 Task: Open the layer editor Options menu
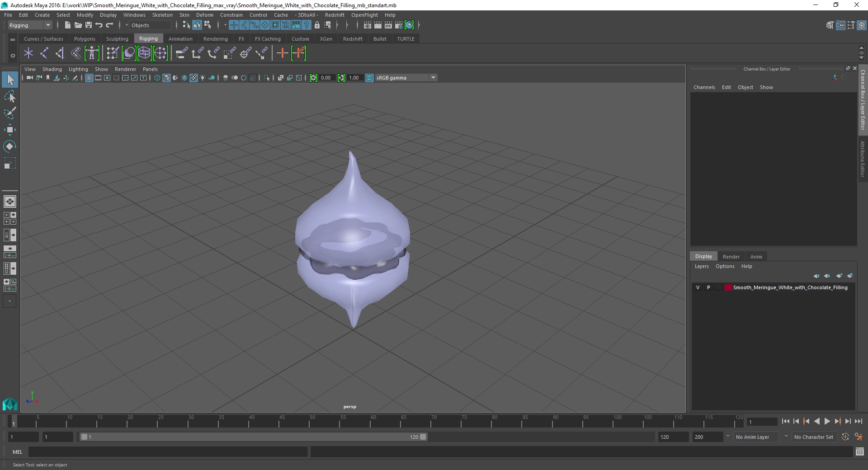click(x=725, y=267)
